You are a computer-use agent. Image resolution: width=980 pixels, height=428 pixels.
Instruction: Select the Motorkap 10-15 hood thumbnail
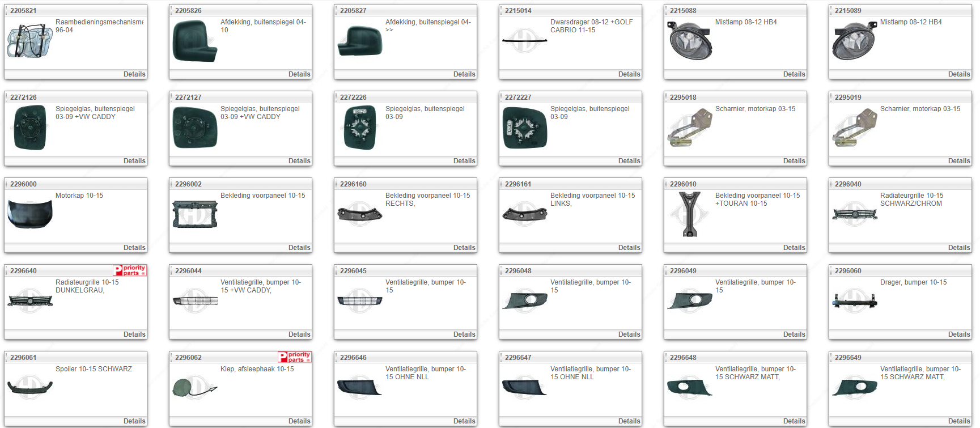tap(29, 214)
